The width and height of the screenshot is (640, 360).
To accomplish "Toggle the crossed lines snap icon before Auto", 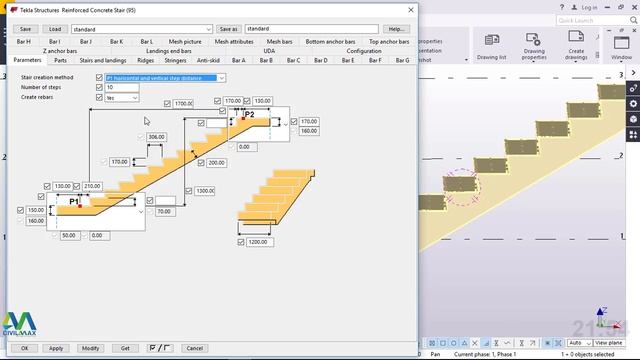I will [x=558, y=343].
